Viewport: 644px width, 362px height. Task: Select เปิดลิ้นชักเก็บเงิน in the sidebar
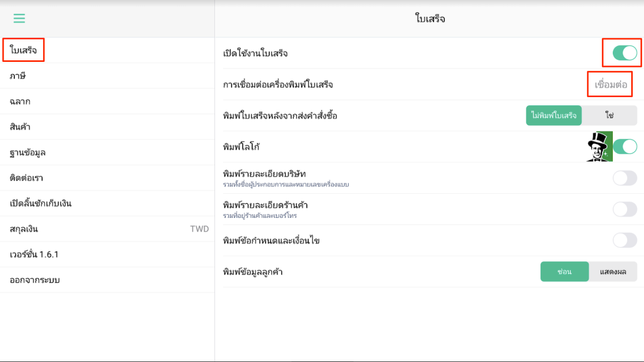pos(107,203)
